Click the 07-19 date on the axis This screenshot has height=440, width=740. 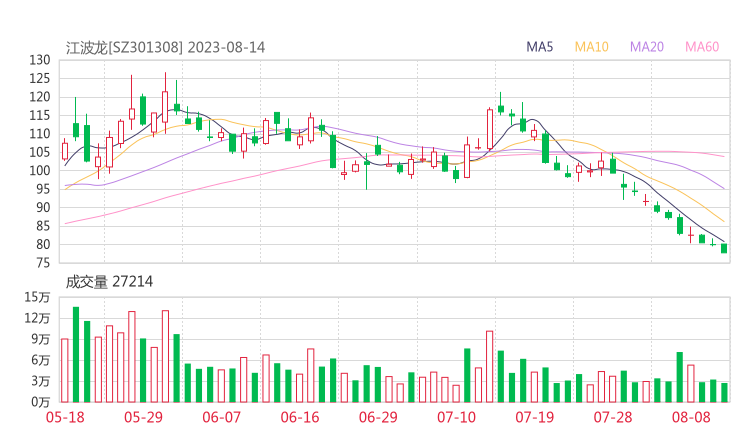(x=534, y=417)
